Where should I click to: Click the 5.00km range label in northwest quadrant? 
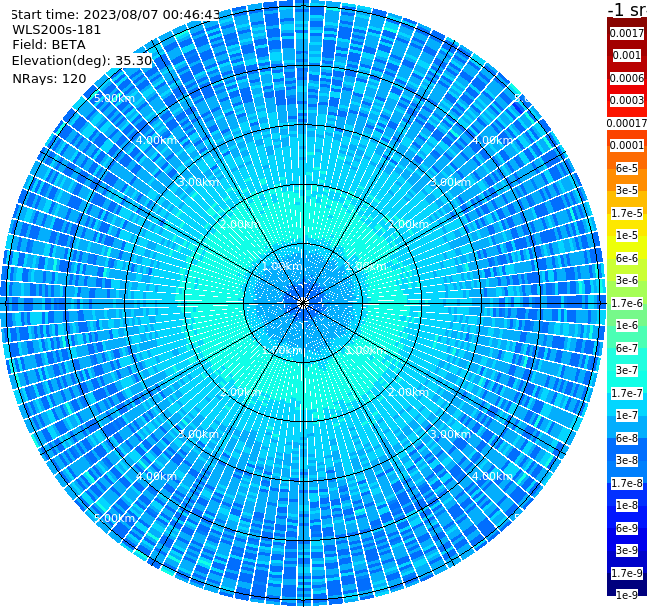(x=114, y=98)
